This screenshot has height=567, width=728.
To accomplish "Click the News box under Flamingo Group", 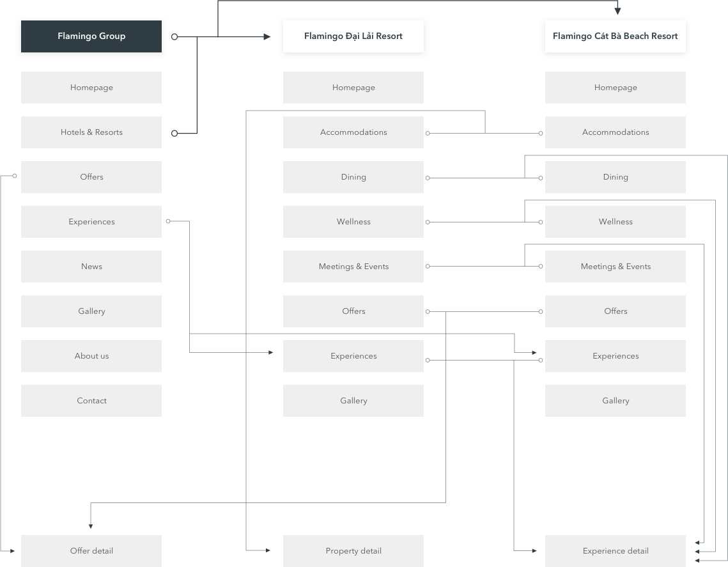I will [91, 267].
